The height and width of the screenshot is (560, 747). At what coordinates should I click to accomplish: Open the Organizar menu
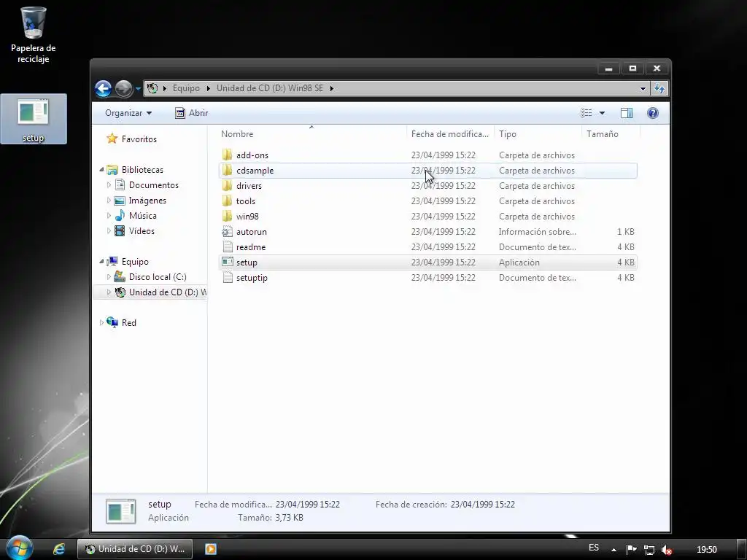(128, 113)
